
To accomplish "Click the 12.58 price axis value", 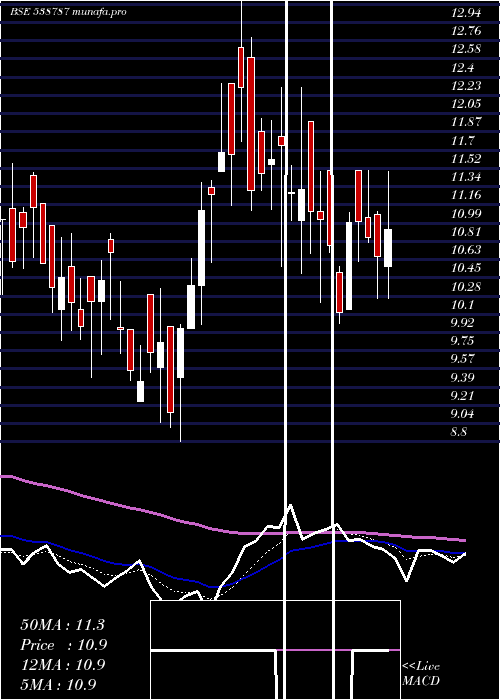I will point(466,50).
